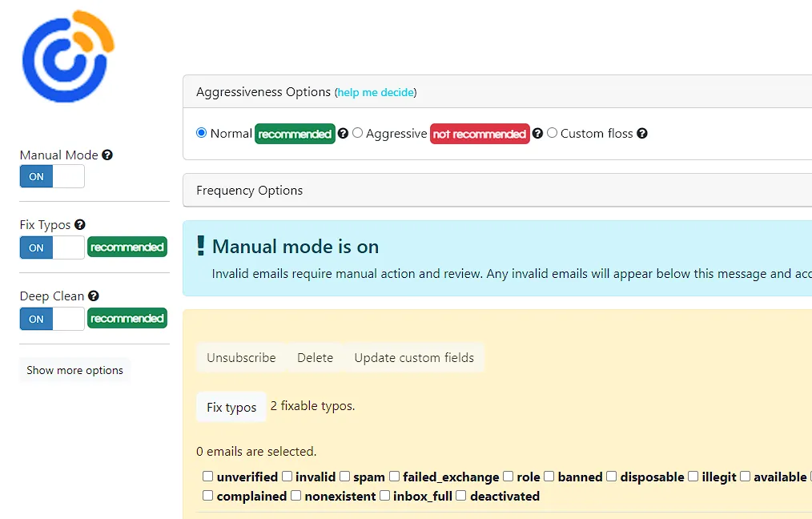This screenshot has width=812, height=519.
Task: Enable the role filter checkbox
Action: [508, 476]
